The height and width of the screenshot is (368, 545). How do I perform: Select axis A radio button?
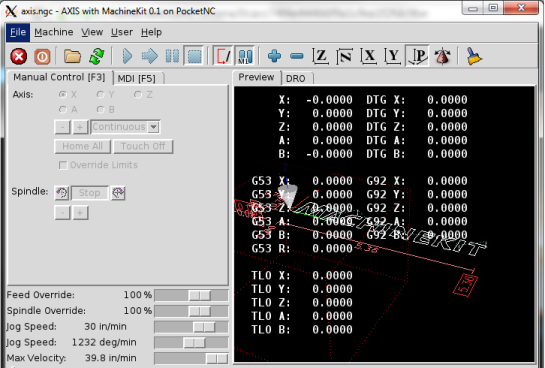tap(63, 109)
